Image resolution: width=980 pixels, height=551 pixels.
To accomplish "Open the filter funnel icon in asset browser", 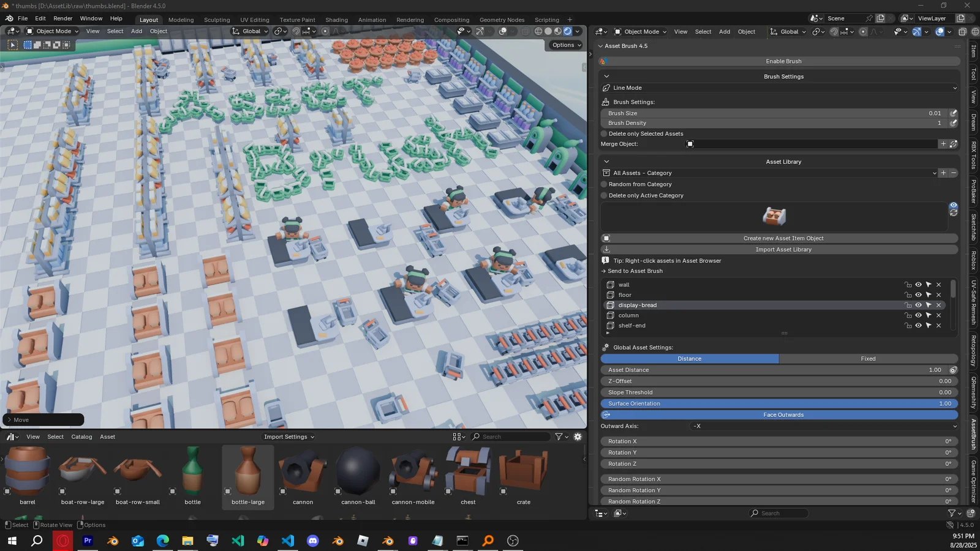I will click(558, 437).
